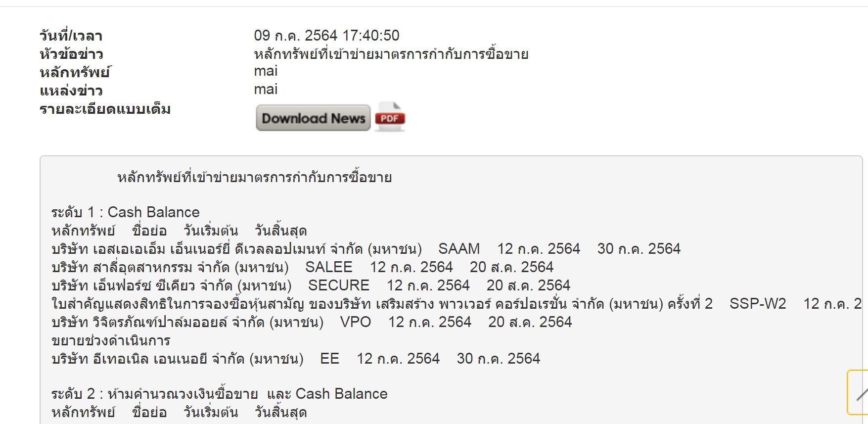The height and width of the screenshot is (424, 868).
Task: Click the ระดับ 1 : Cash Balance heading
Action: pyautogui.click(x=126, y=212)
